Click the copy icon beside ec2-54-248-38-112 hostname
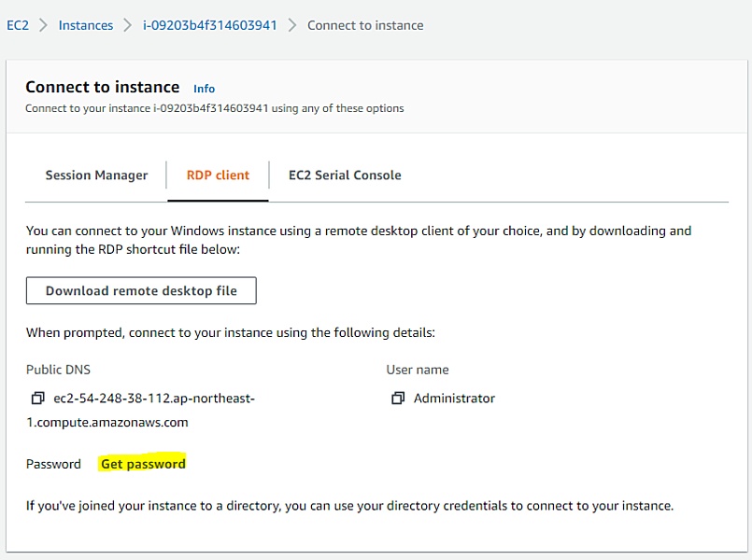 click(x=37, y=399)
